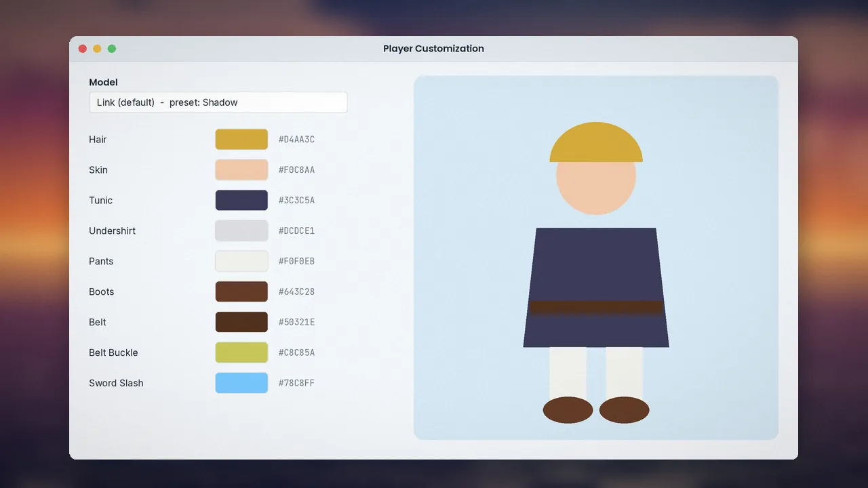
Task: Click the hex value #3C3C5A
Action: point(296,201)
